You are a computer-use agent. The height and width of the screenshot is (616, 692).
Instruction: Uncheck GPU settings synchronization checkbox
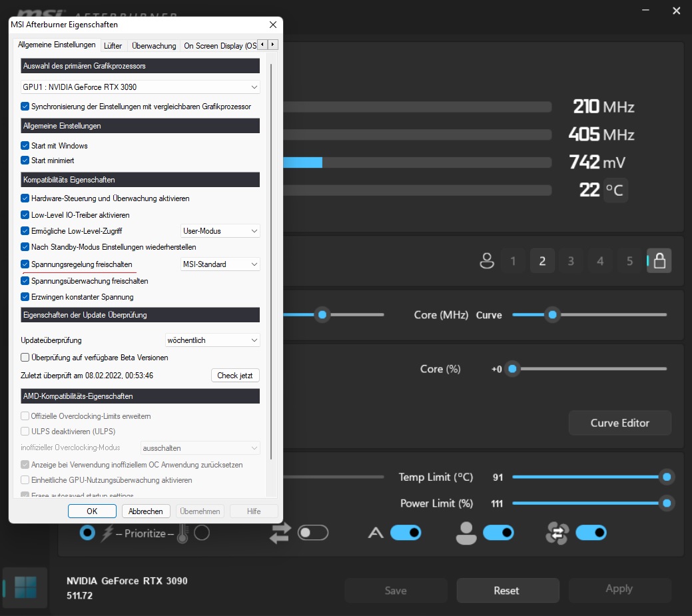[25, 107]
